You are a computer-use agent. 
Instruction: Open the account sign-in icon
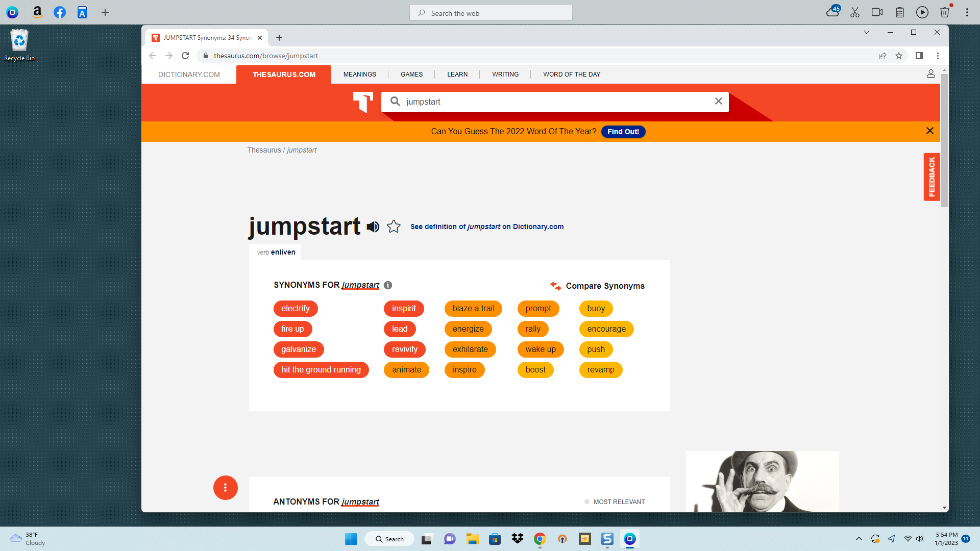point(931,73)
